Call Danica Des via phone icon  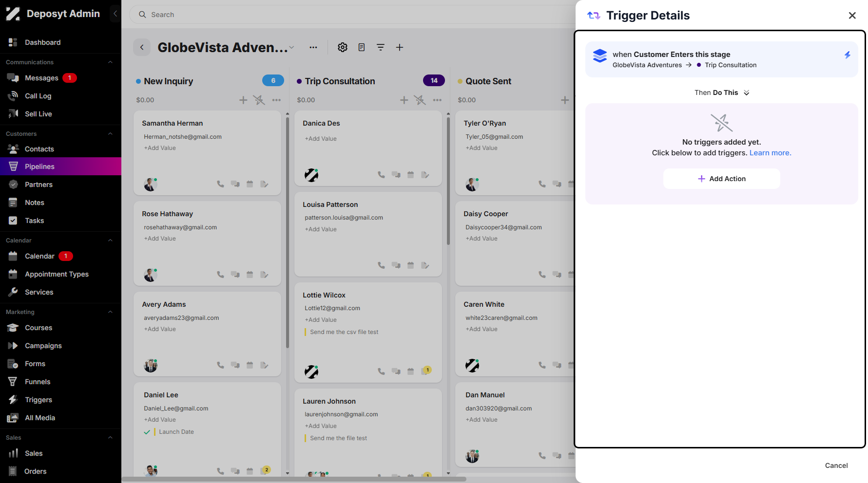(382, 175)
